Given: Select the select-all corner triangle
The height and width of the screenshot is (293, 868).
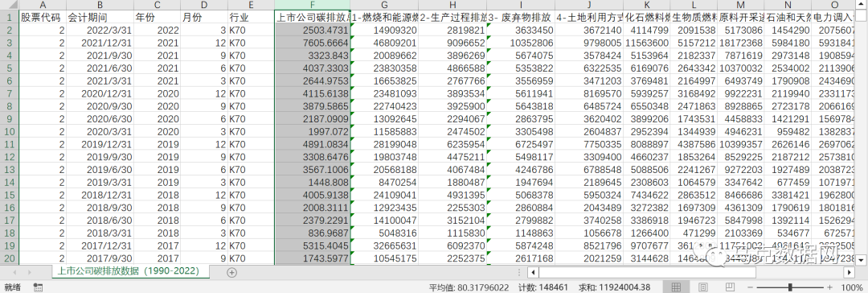Looking at the screenshot, I should [10, 5].
